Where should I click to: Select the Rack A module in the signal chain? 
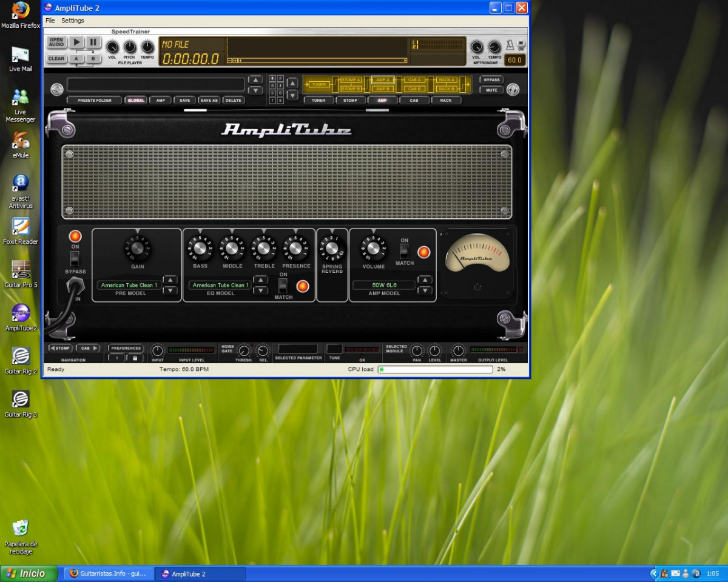tap(447, 79)
